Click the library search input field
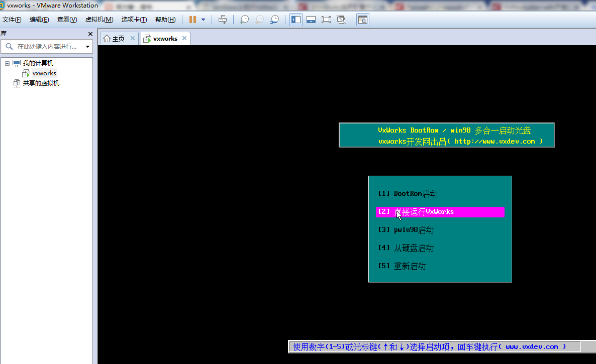 pyautogui.click(x=47, y=47)
